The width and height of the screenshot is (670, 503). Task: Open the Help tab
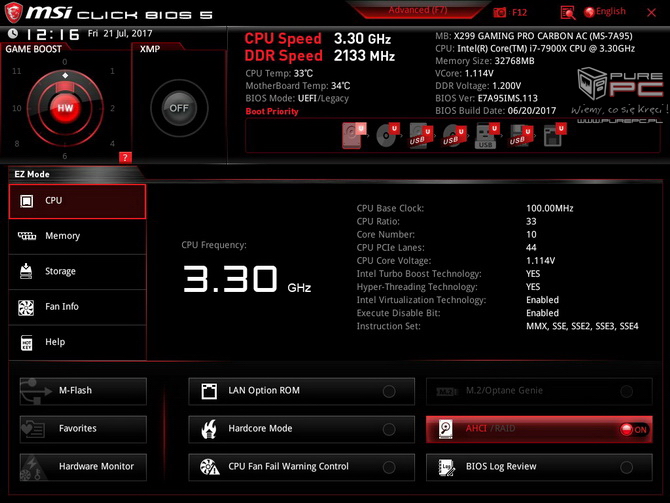pos(77,342)
